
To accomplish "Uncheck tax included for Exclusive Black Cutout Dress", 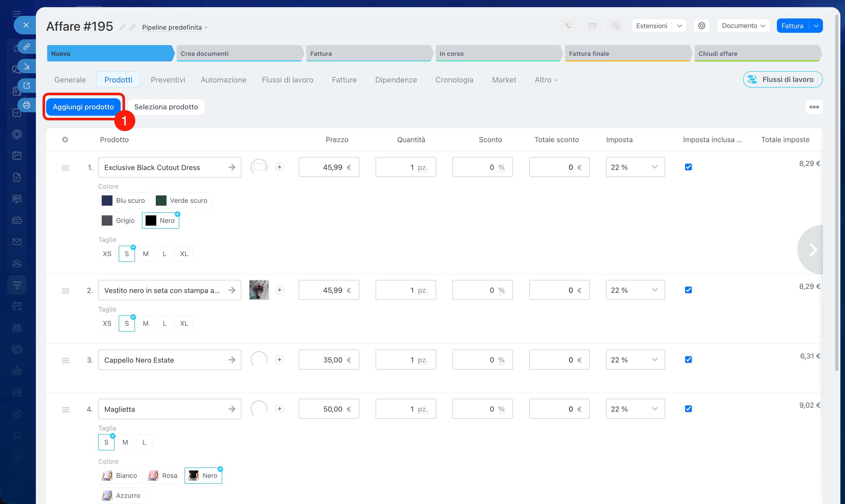I will [688, 167].
